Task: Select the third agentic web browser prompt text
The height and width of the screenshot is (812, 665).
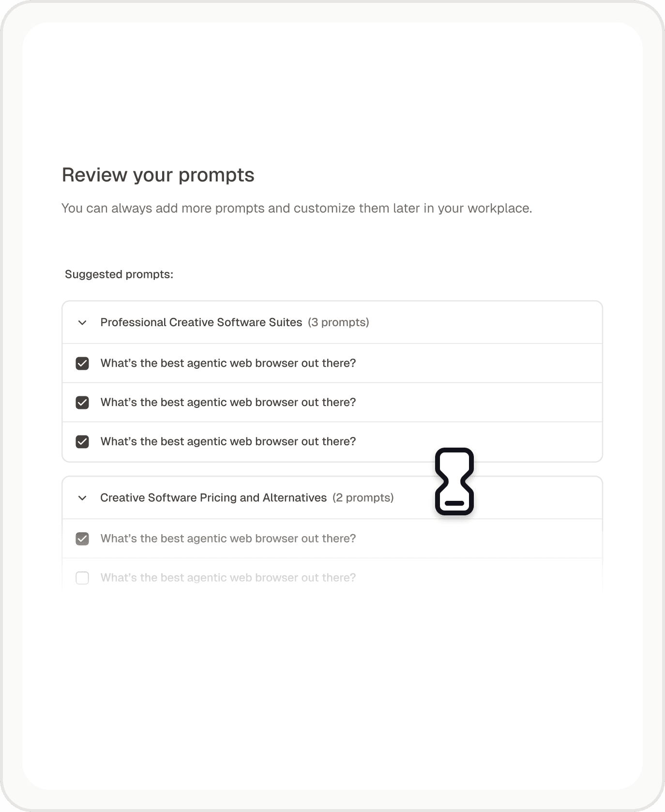Action: (227, 441)
